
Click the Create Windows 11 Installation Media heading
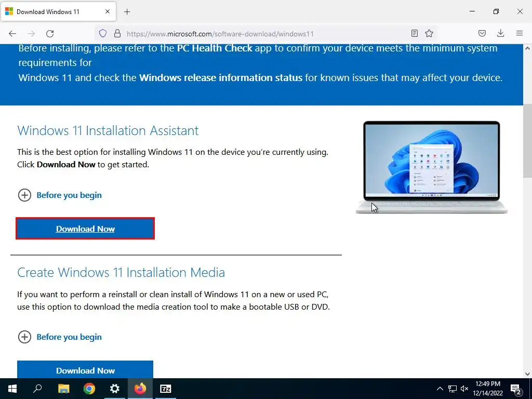(x=121, y=272)
